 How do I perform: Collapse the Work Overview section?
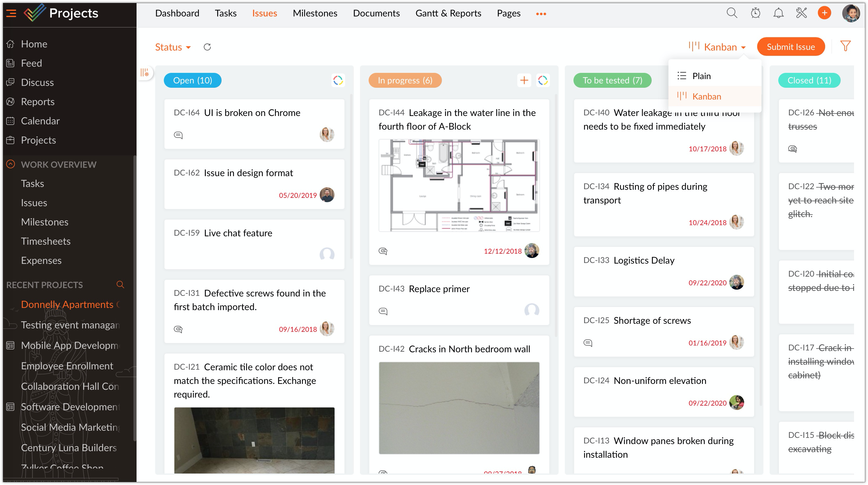click(11, 164)
